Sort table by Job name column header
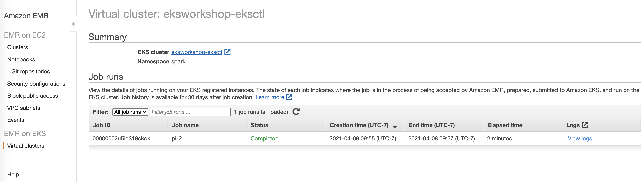The height and width of the screenshot is (182, 644). (185, 125)
